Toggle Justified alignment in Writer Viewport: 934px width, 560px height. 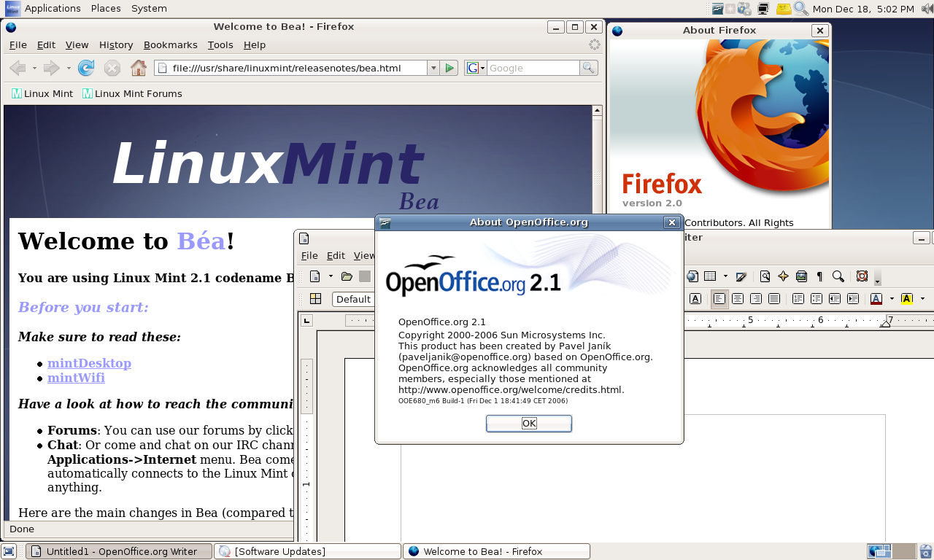point(774,298)
